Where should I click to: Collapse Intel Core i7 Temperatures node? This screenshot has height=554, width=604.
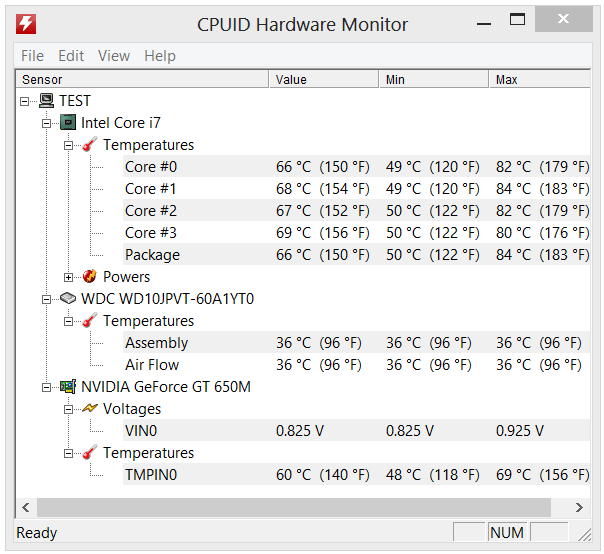coord(68,146)
